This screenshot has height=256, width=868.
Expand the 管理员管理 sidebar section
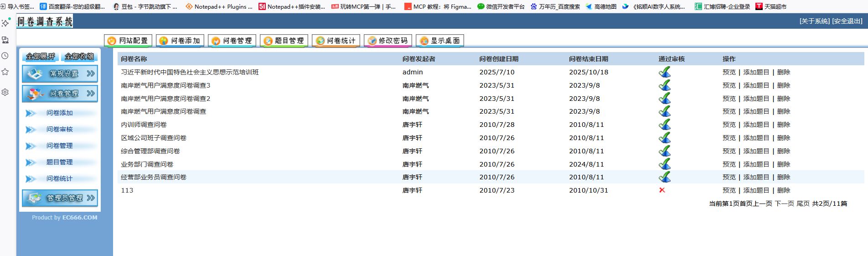click(60, 198)
